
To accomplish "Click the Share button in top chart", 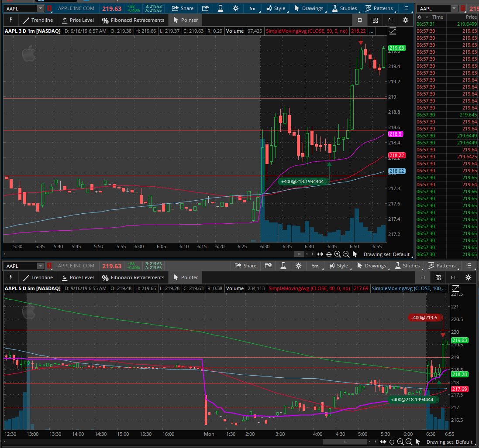I will (183, 8).
